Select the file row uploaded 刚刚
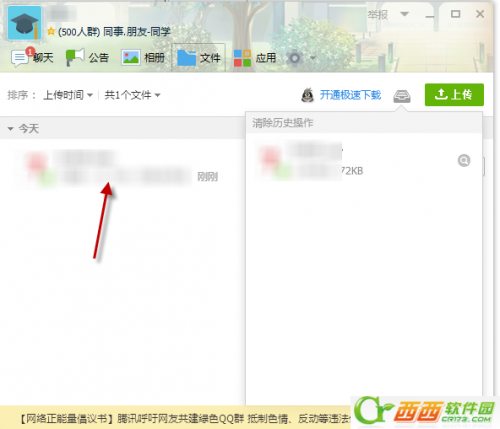The image size is (500, 429). pyautogui.click(x=122, y=168)
